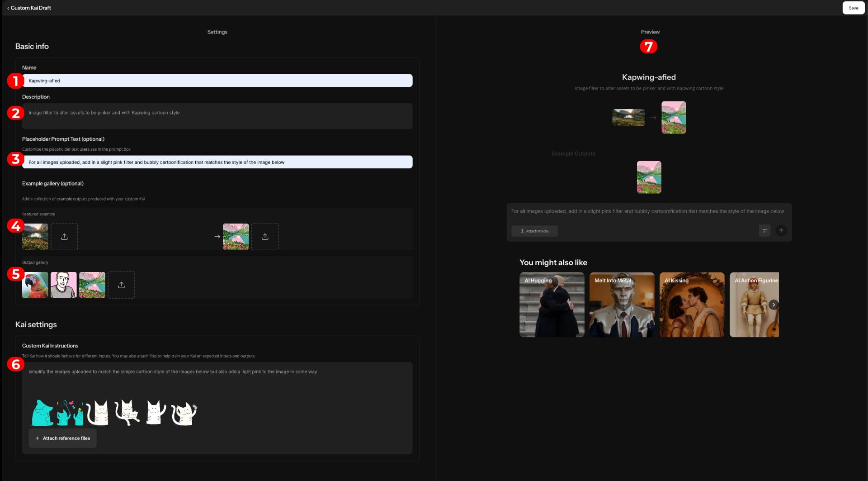Open the AI Kissing card
Image resolution: width=868 pixels, height=481 pixels.
click(692, 305)
